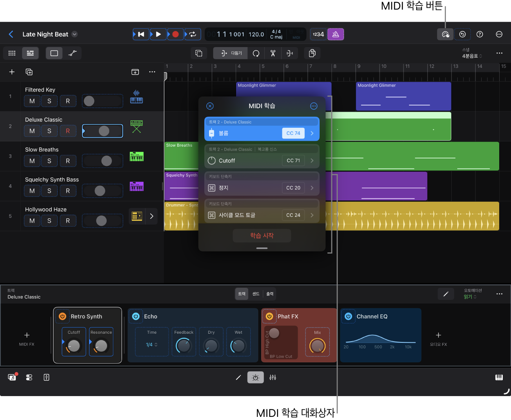Expand the Hollywood Haze drummer chevron
This screenshot has height=420, width=511.
[x=151, y=216]
